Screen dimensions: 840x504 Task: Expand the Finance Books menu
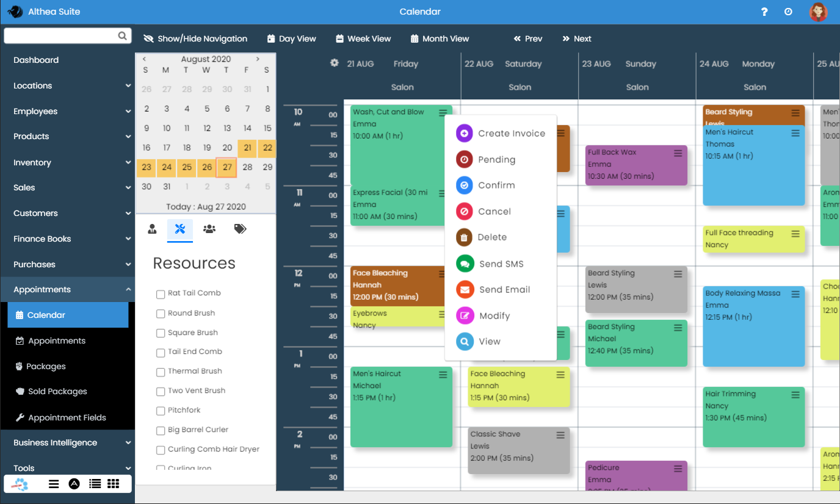coord(67,239)
